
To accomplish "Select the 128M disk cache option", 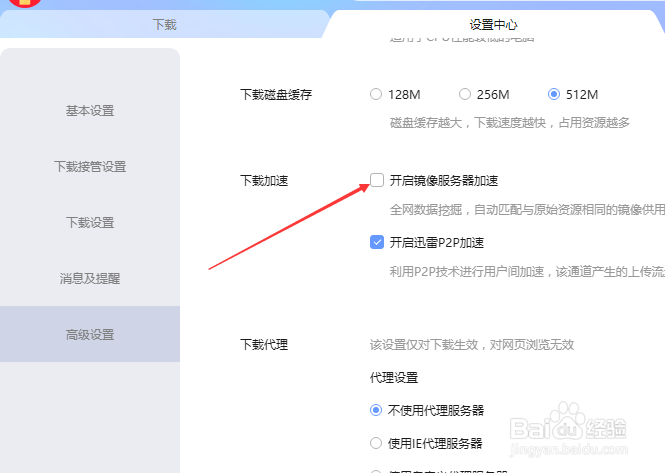I will (x=376, y=94).
